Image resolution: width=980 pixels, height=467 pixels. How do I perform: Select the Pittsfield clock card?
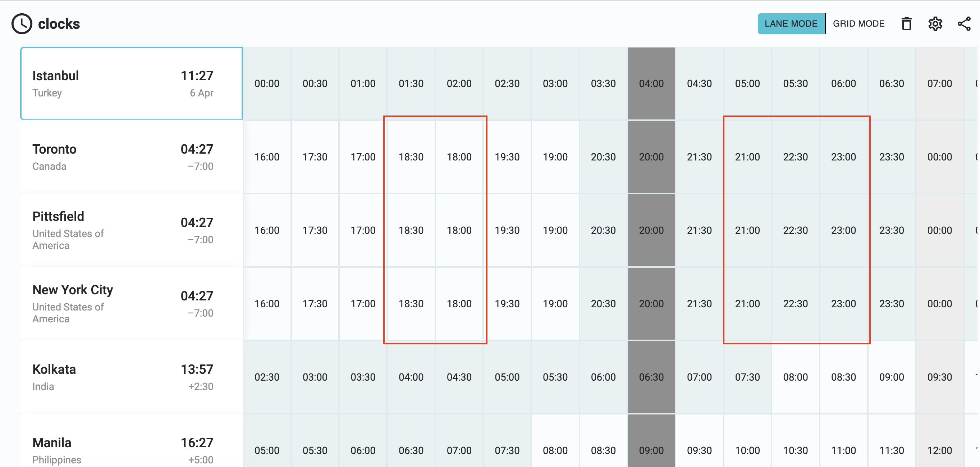click(x=131, y=230)
